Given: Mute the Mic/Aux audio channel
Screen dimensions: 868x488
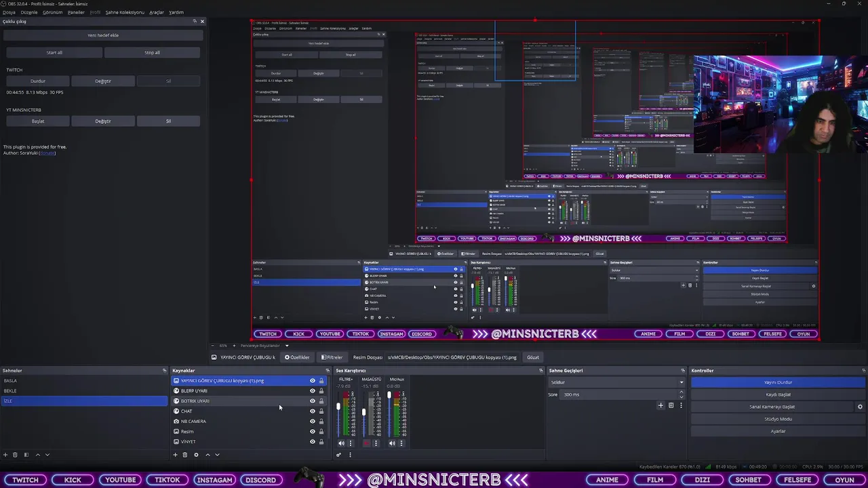Looking at the screenshot, I should coord(392,443).
